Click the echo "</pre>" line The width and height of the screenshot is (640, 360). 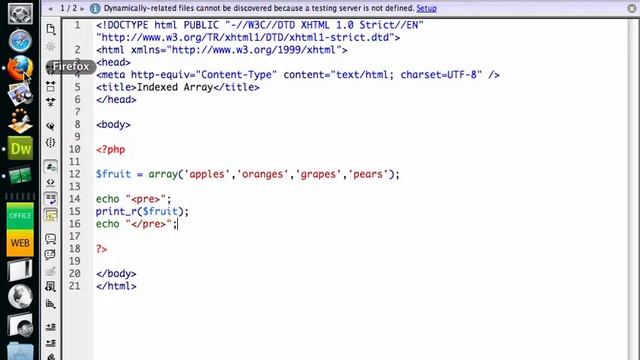(x=136, y=224)
